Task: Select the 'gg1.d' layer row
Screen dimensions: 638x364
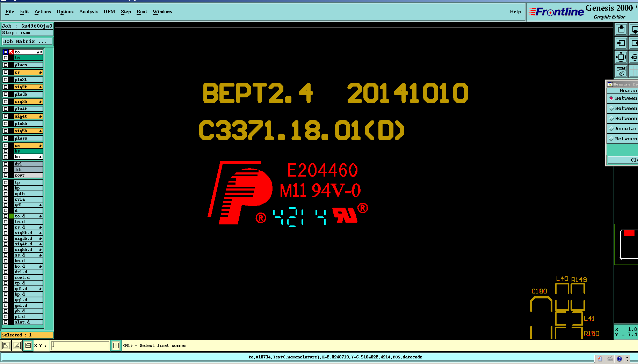Action: [28, 300]
